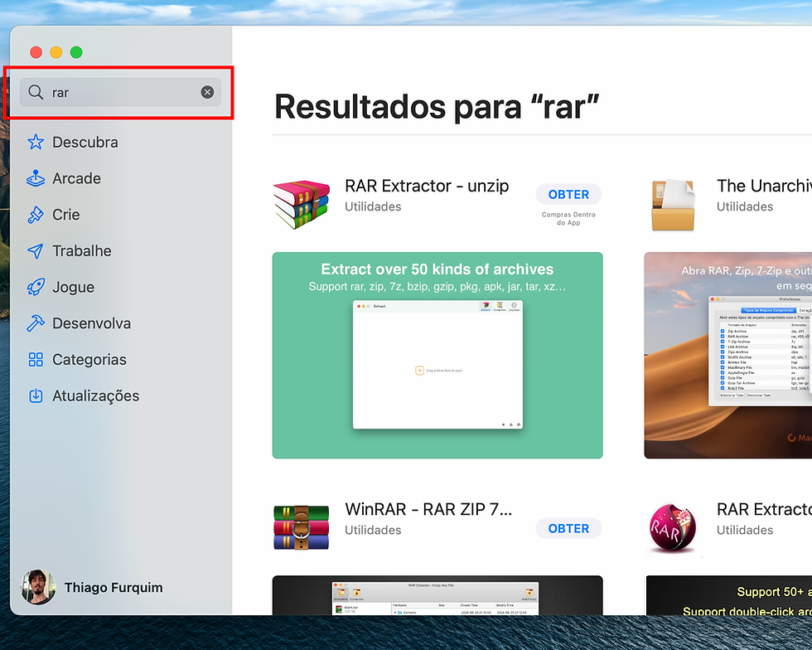Get WinRAR with the OBTER button
This screenshot has height=650, width=812.
coord(568,528)
